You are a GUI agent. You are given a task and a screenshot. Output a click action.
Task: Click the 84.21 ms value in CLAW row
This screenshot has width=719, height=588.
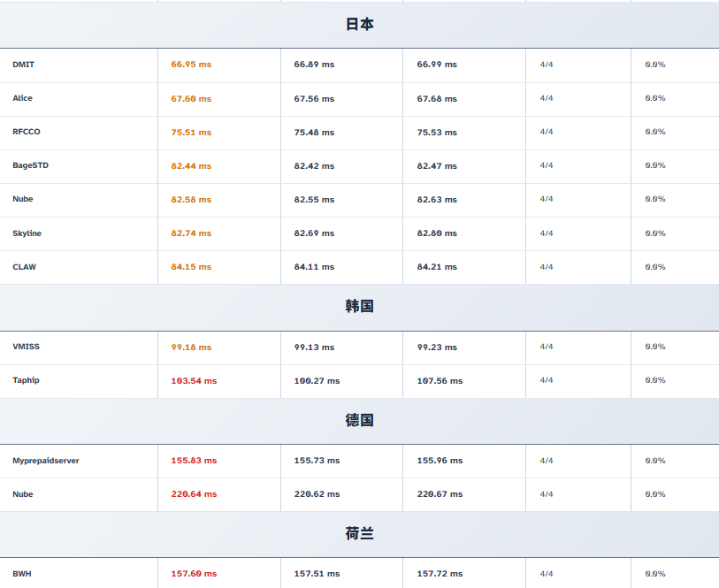[x=437, y=267]
